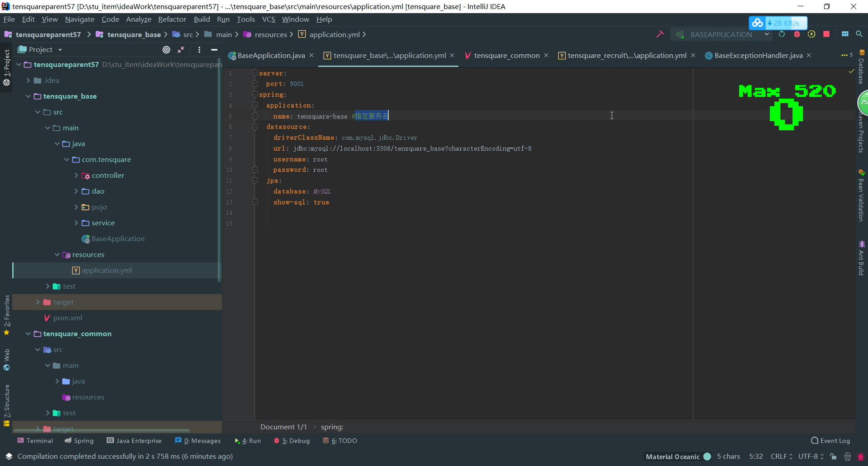The height and width of the screenshot is (466, 868).
Task: Stop the running application via red square
Action: tap(826, 34)
